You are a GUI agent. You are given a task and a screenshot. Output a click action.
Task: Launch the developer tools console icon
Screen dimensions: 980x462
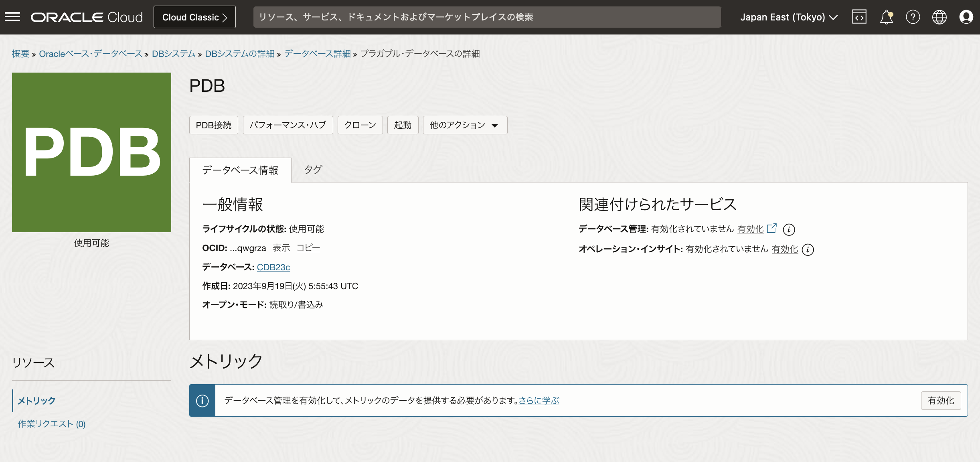[x=859, y=16]
